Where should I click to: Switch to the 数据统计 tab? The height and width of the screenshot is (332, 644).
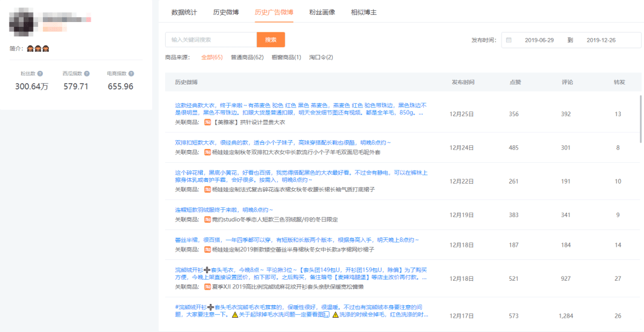[x=185, y=12]
